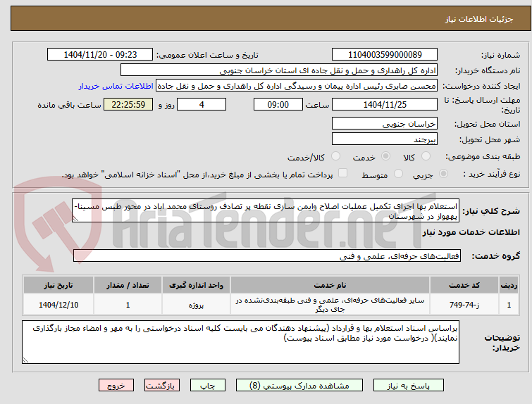Open اطلاعات تماس خریدار link
The width and height of the screenshot is (532, 404).
point(116,86)
